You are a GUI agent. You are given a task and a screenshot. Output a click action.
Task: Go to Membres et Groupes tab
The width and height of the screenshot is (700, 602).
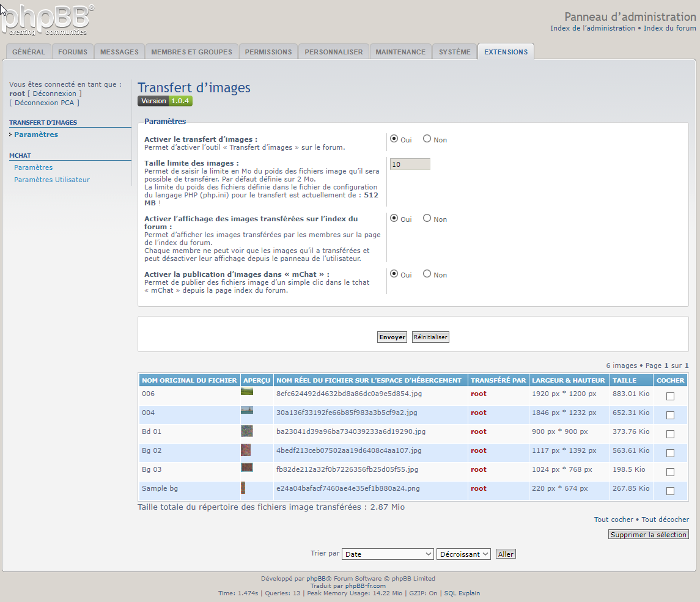coord(191,52)
